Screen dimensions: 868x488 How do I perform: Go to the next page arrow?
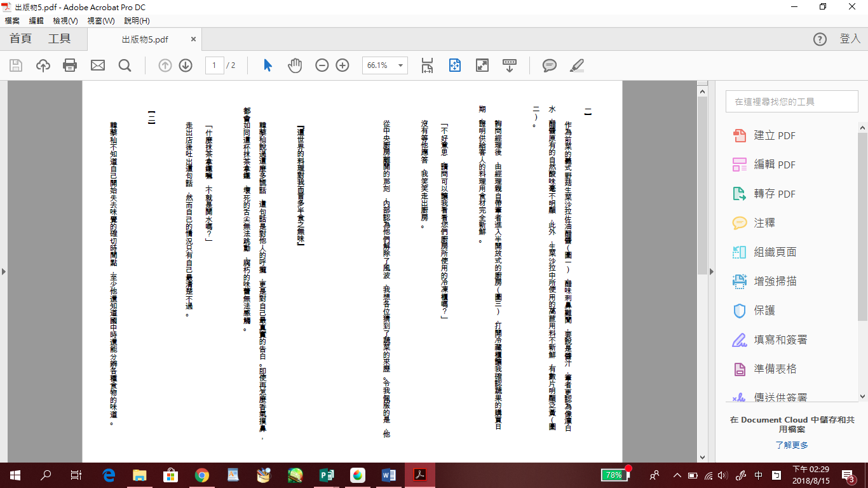[186, 65]
